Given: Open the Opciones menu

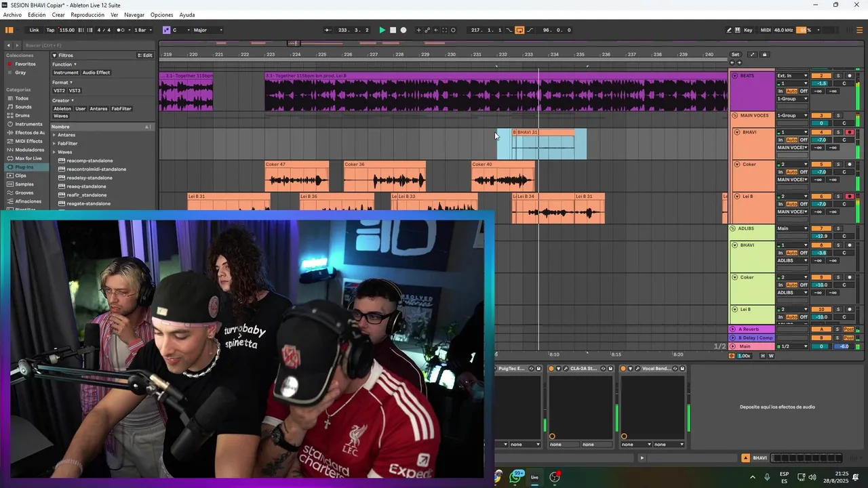Looking at the screenshot, I should pos(161,14).
